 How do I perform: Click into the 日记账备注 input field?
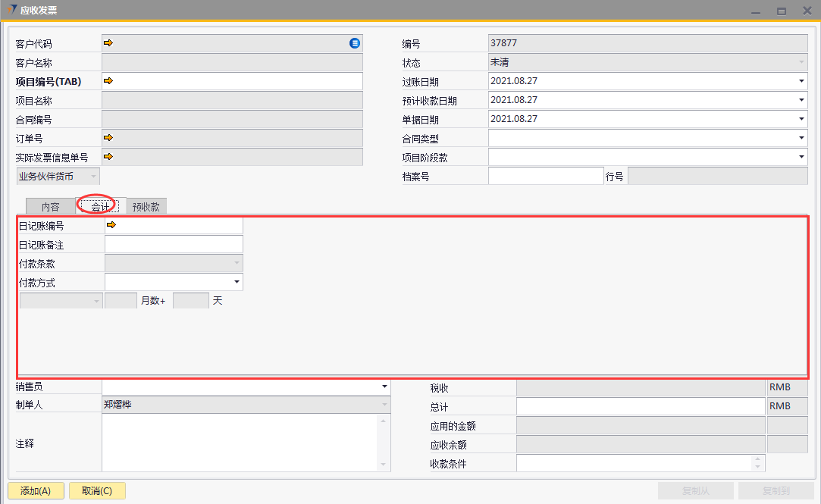click(x=174, y=244)
